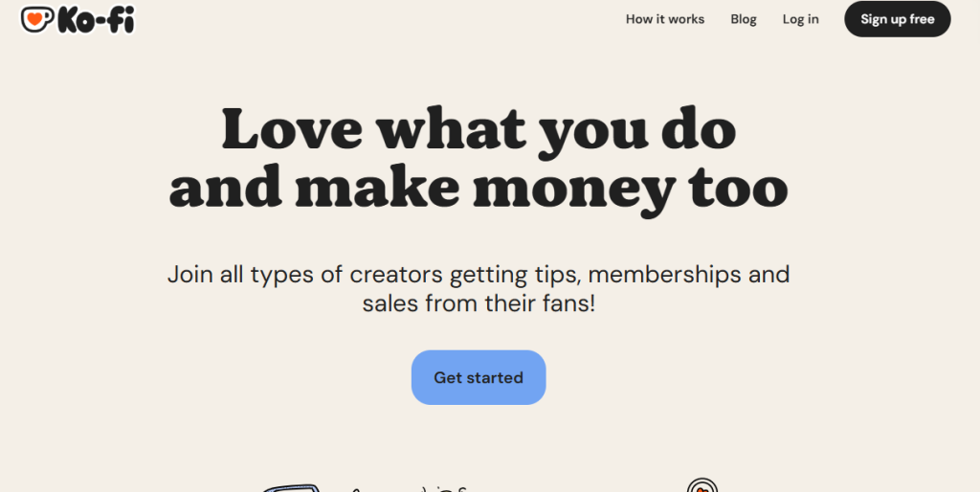
Task: Open the How it works page
Action: [665, 19]
